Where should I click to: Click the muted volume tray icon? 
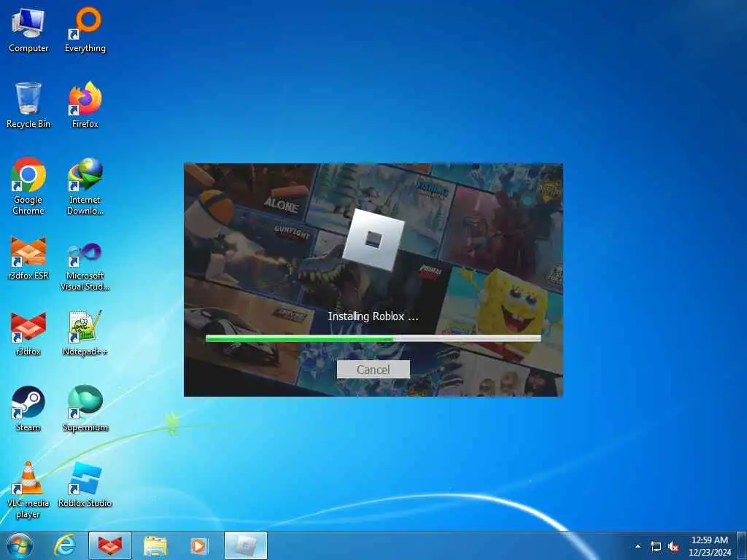[673, 547]
